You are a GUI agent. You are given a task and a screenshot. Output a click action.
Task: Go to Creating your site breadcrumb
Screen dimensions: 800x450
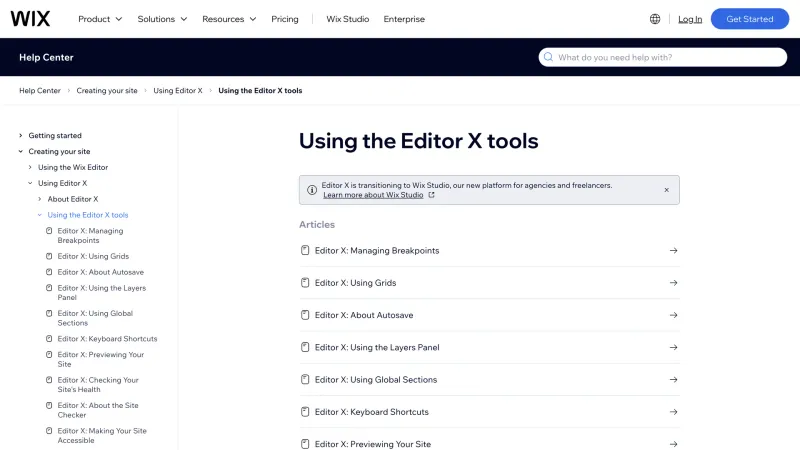[107, 90]
